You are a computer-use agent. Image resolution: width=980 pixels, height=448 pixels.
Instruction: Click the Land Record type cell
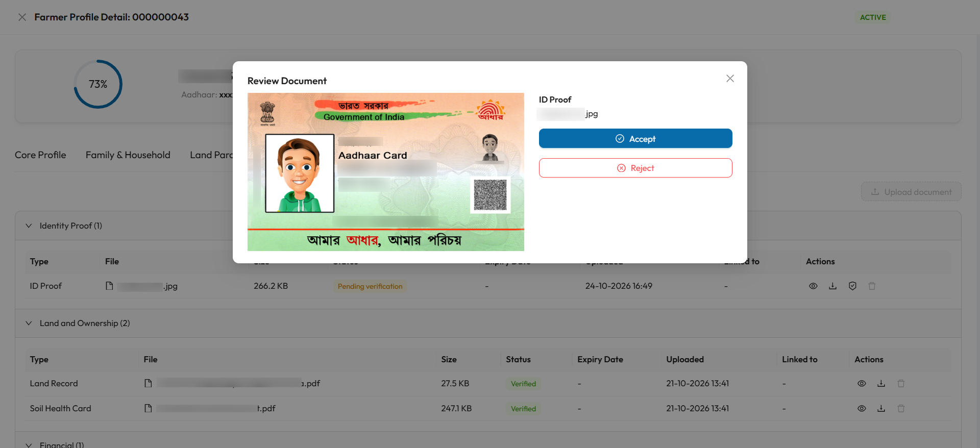(54, 383)
